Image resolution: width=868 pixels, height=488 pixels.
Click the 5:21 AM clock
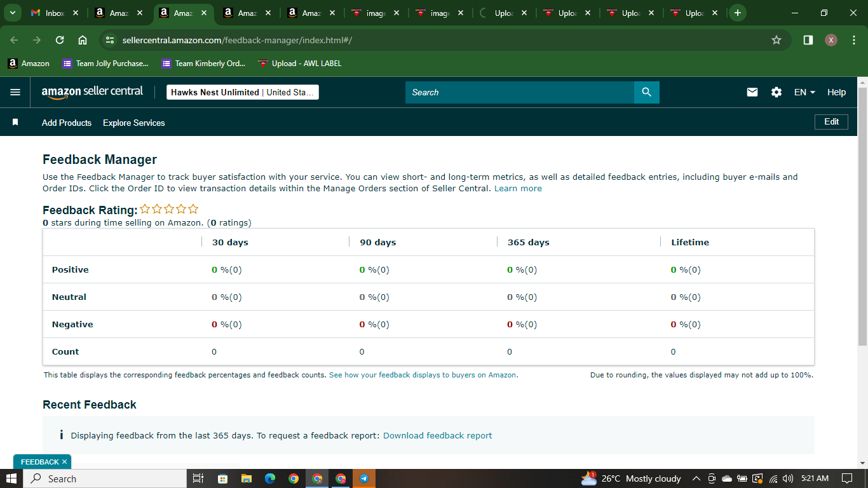click(x=815, y=478)
